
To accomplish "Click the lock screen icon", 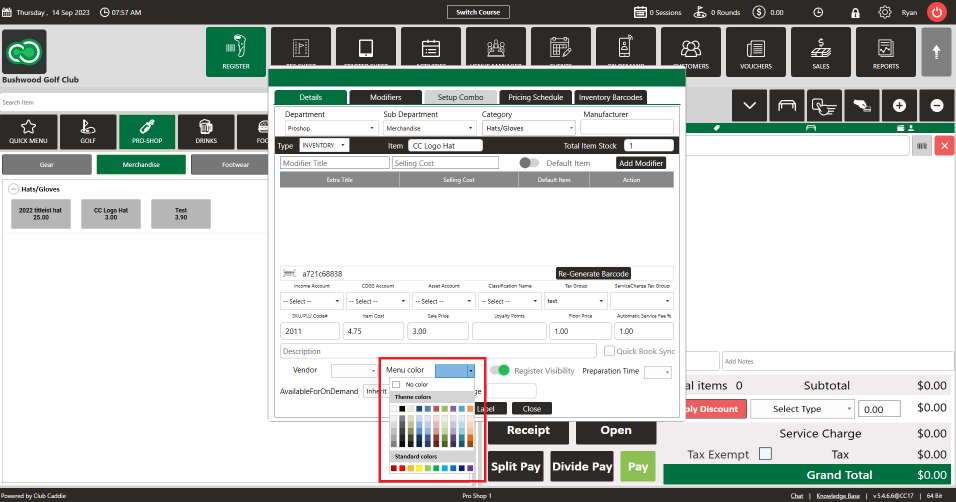I will pyautogui.click(x=855, y=12).
